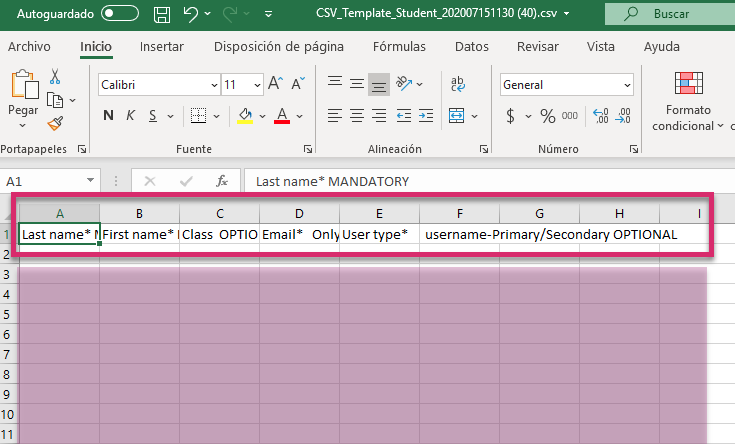Open the Ayuda tab
The image size is (735, 444).
tap(661, 46)
